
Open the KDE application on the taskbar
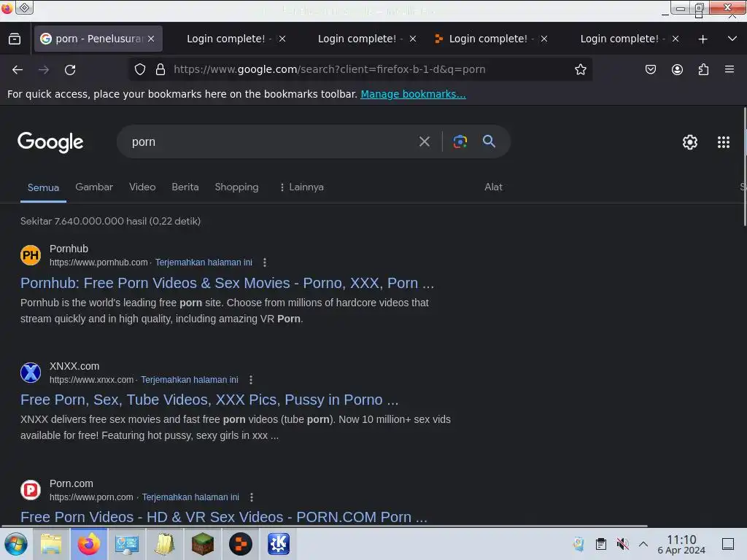click(279, 544)
